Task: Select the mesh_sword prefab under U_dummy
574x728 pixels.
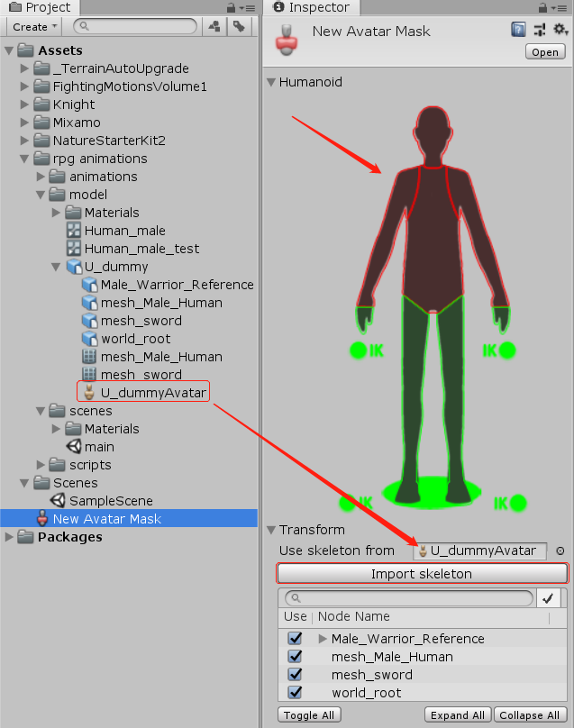Action: [141, 321]
